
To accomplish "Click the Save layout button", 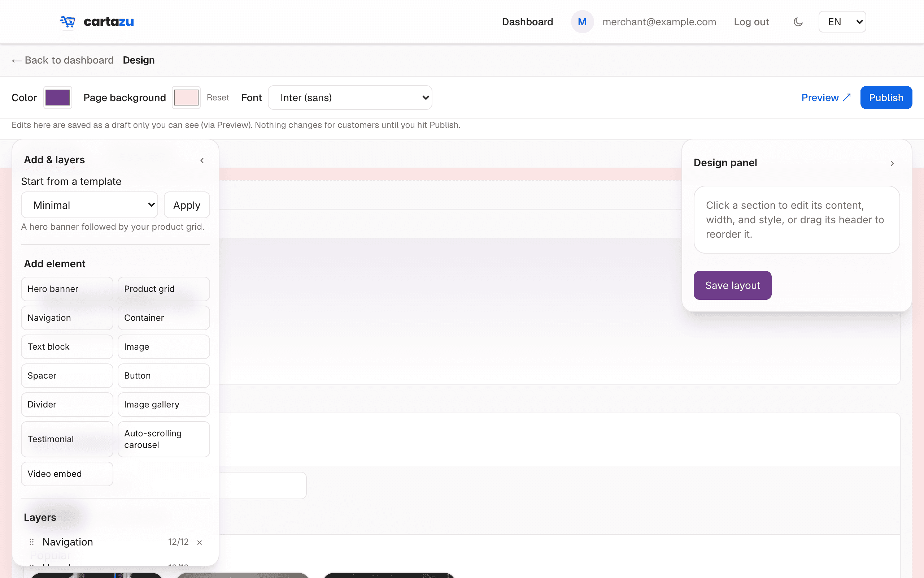I will pos(732,285).
